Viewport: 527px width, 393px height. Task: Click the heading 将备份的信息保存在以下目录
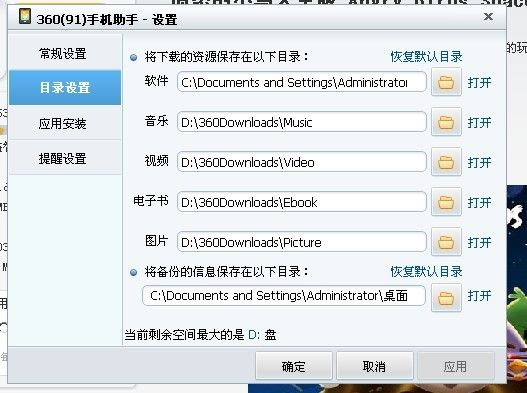tap(227, 272)
